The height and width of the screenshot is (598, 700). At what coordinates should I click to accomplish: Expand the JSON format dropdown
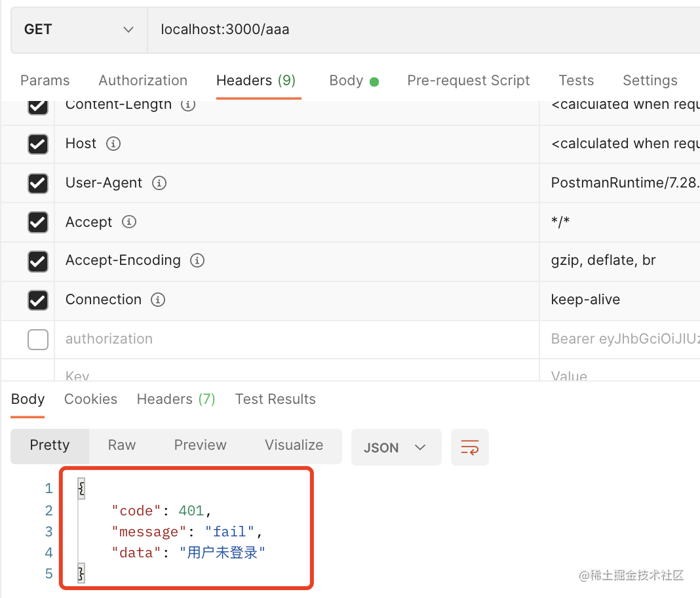[396, 448]
